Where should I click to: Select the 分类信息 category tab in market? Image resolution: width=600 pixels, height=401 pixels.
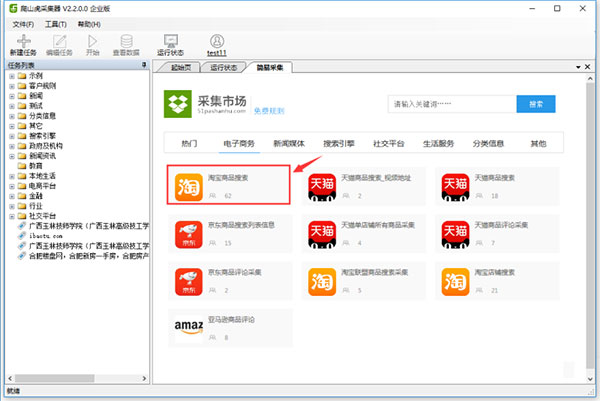click(488, 143)
